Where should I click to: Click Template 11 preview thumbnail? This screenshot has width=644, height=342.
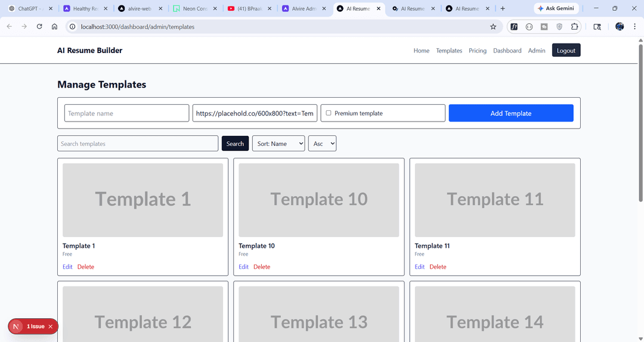point(495,200)
